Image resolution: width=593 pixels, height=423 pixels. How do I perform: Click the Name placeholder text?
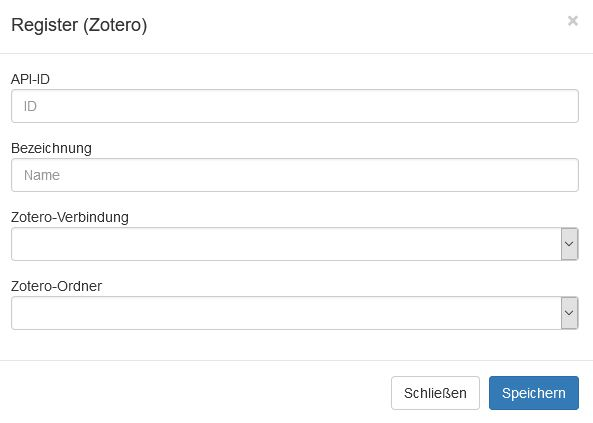click(42, 175)
